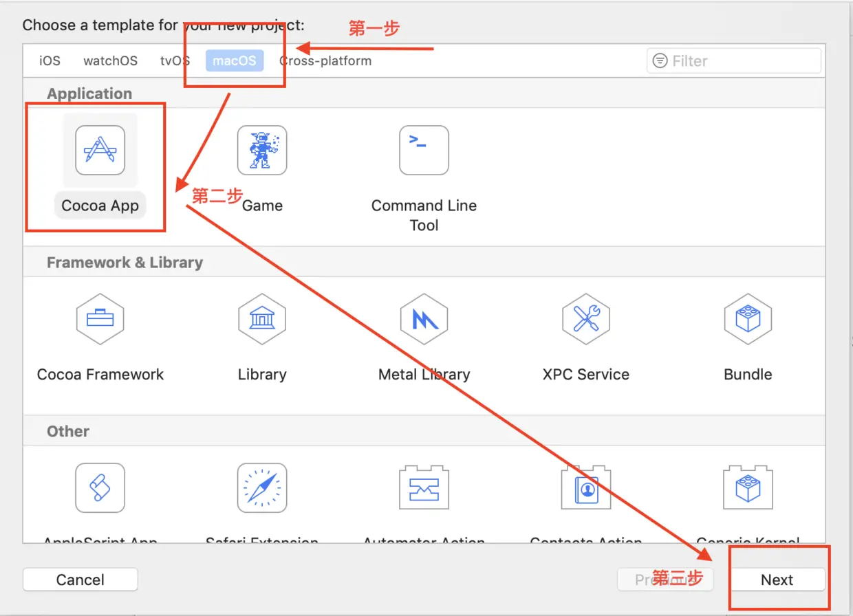Pick the Automator Action icon
853x616 pixels.
424,487
